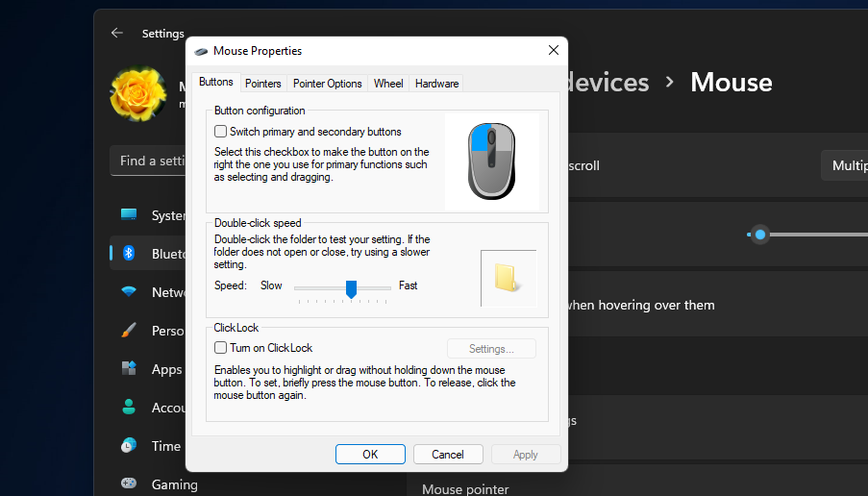Image resolution: width=868 pixels, height=496 pixels.
Task: Select the Bluetooth icon in Settings sidebar
Action: [x=129, y=254]
